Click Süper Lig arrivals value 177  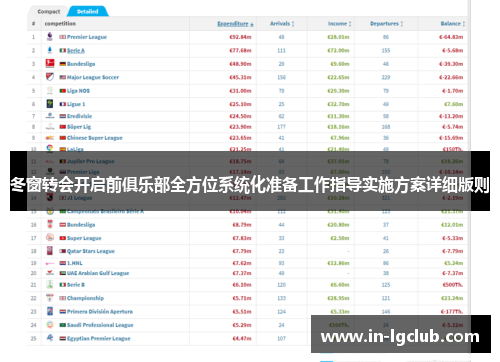[x=282, y=127]
